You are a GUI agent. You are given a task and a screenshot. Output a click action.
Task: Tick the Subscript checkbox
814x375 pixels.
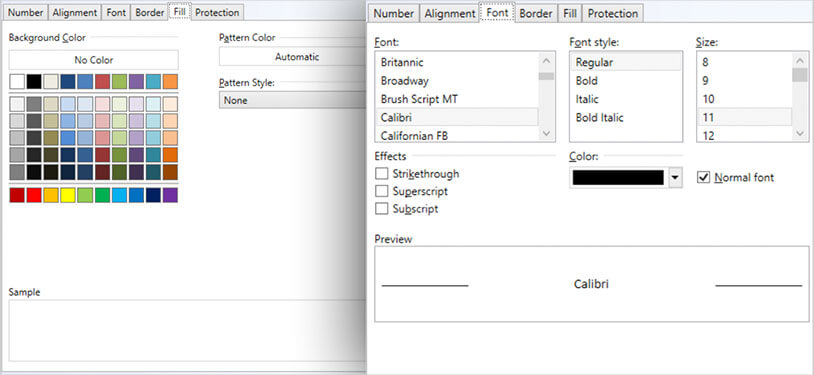point(382,209)
